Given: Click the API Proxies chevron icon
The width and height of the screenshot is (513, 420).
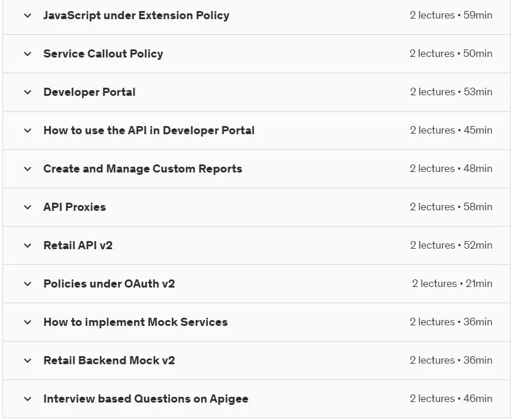Looking at the screenshot, I should (28, 207).
